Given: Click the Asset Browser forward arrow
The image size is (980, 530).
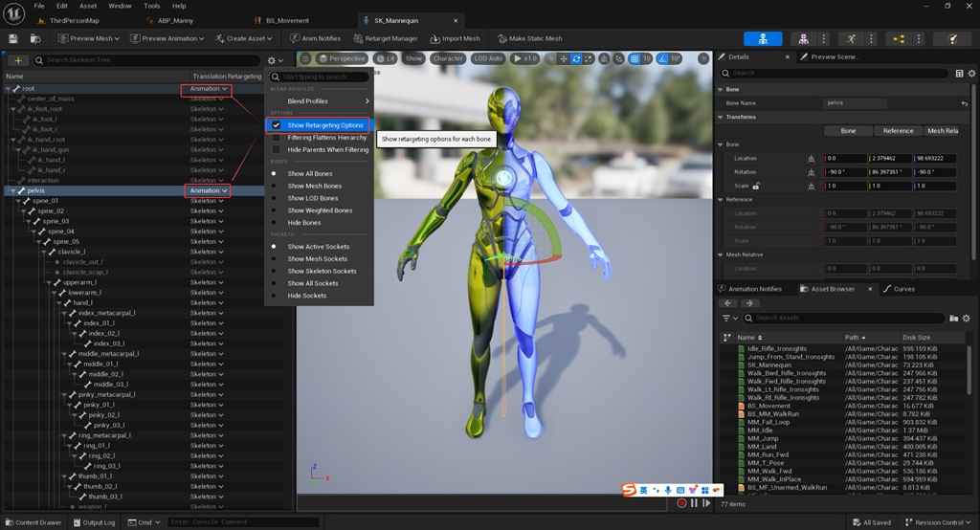Looking at the screenshot, I should [749, 303].
